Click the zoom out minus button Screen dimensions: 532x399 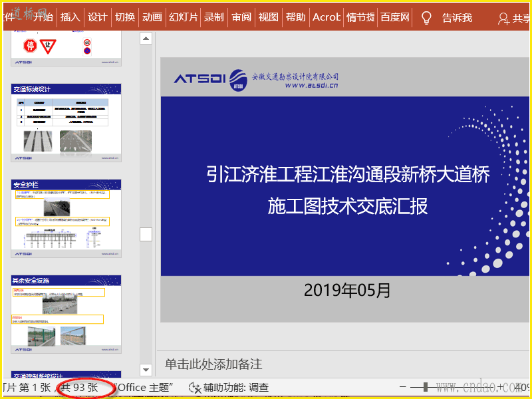pos(403,387)
